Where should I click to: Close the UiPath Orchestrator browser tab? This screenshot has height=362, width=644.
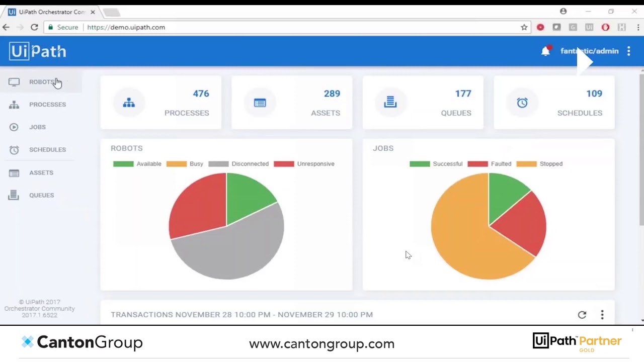(93, 12)
